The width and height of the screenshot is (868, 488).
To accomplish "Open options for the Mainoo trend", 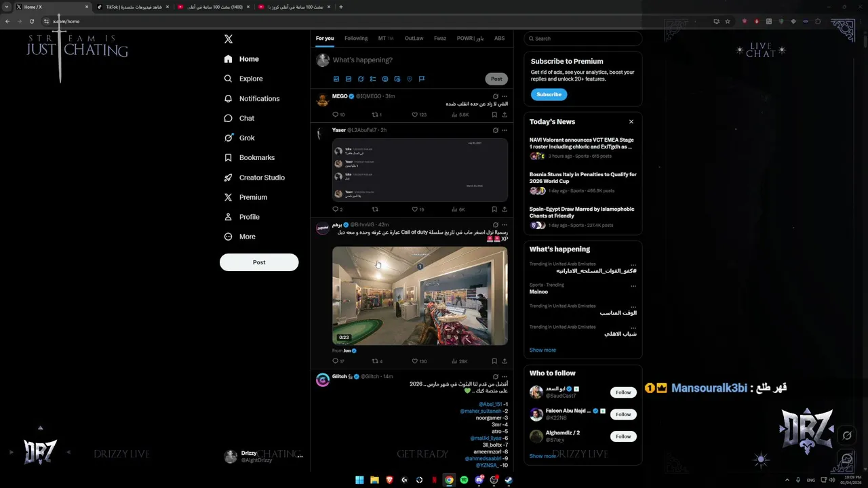I will coord(633,286).
